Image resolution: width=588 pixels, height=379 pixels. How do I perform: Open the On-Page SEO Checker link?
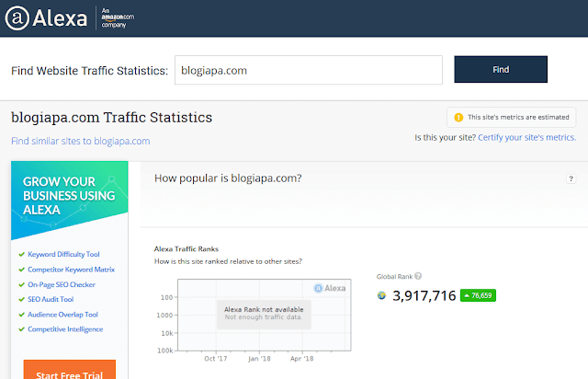coord(62,284)
